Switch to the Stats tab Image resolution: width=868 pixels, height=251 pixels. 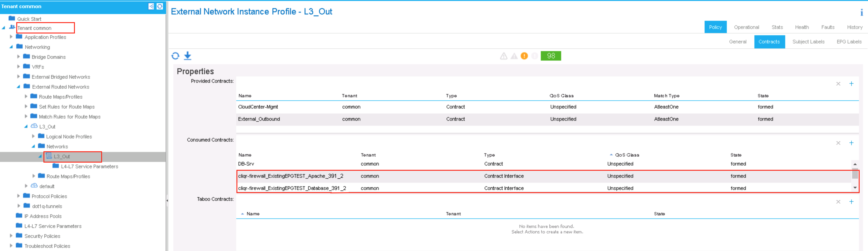coord(777,27)
